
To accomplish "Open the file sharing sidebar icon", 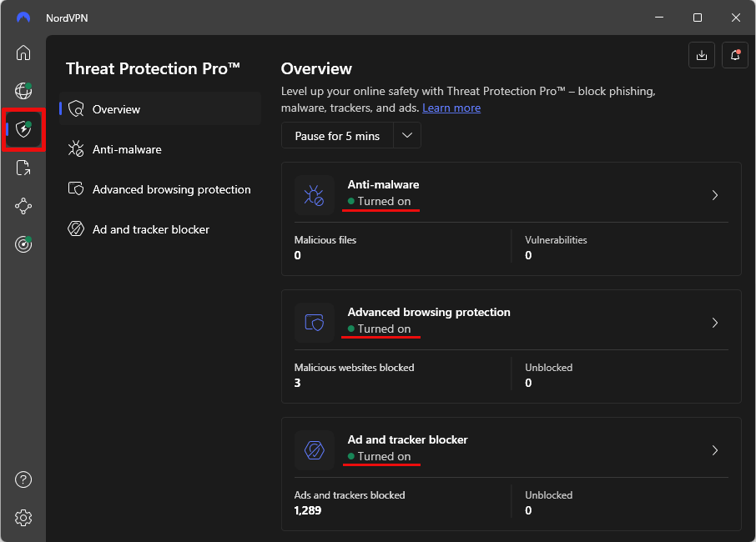I will tap(23, 168).
